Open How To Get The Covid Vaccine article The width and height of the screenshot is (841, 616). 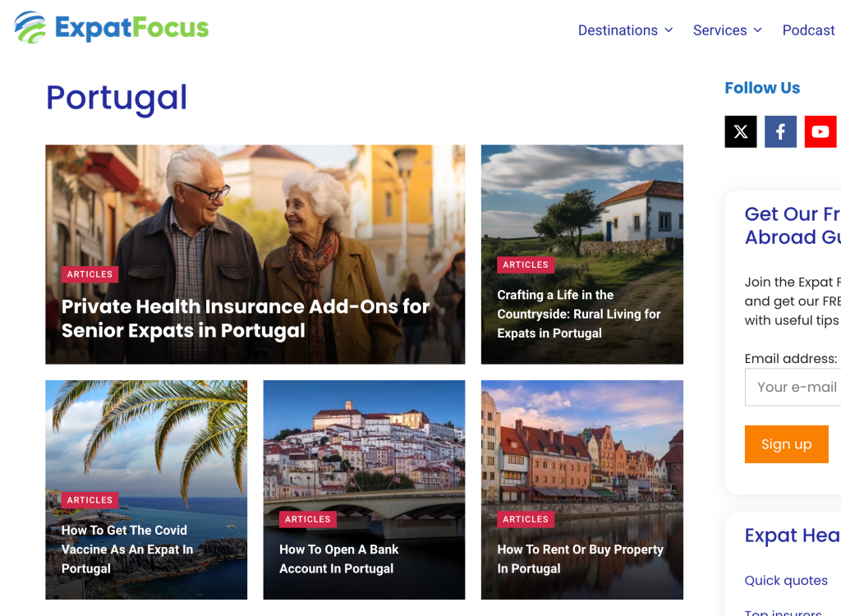127,549
